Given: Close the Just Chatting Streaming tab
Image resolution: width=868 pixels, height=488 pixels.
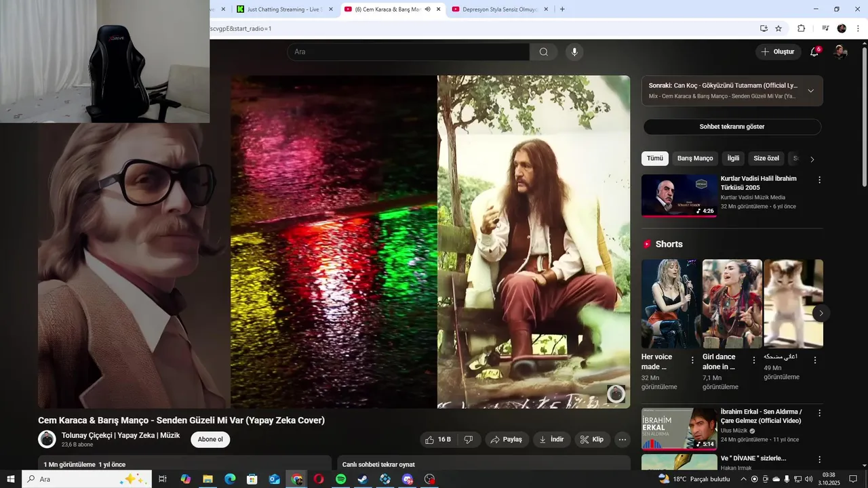Looking at the screenshot, I should (x=331, y=9).
